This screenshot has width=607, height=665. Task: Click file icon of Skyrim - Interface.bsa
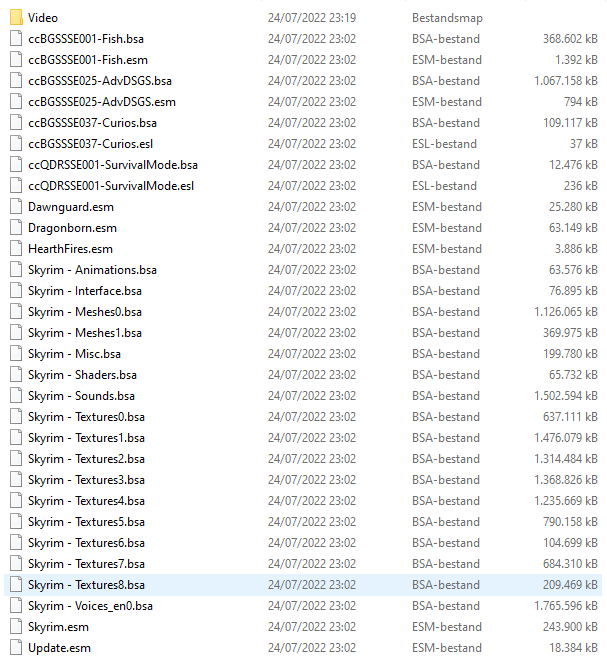click(16, 291)
